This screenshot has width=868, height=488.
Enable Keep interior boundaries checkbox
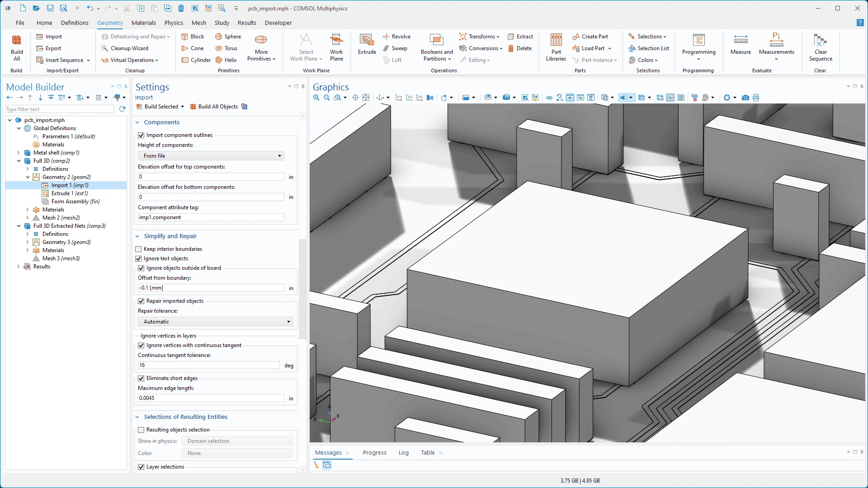[x=139, y=249]
